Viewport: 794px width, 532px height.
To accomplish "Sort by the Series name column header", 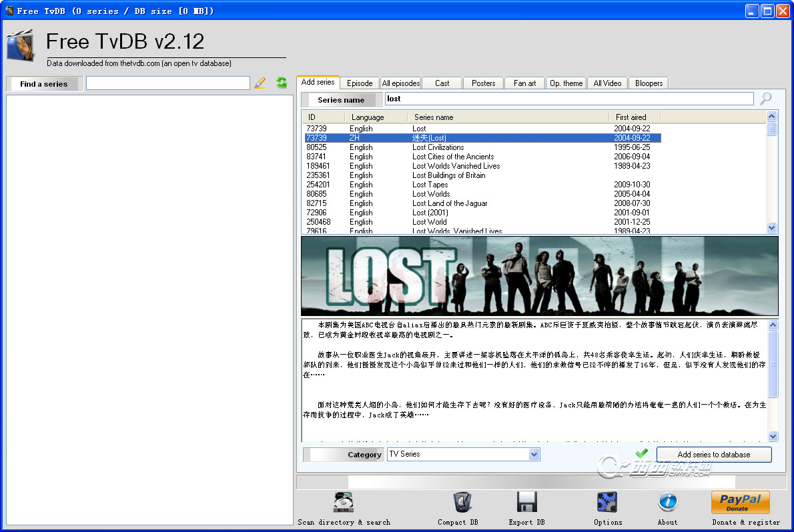I will pos(508,117).
